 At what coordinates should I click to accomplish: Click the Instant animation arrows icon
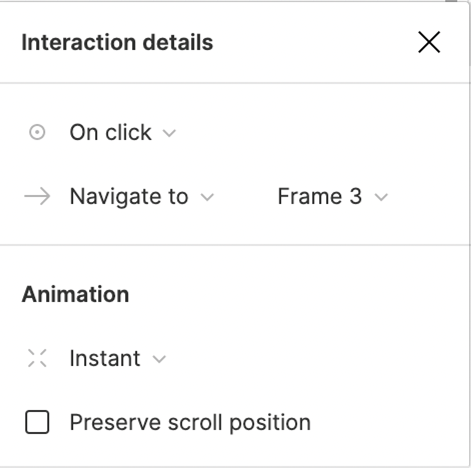click(x=37, y=358)
